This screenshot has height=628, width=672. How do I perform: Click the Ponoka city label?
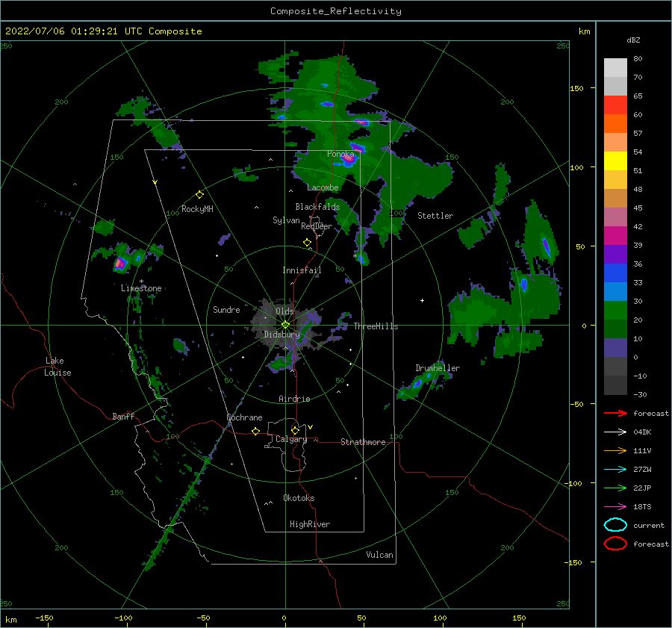point(340,154)
